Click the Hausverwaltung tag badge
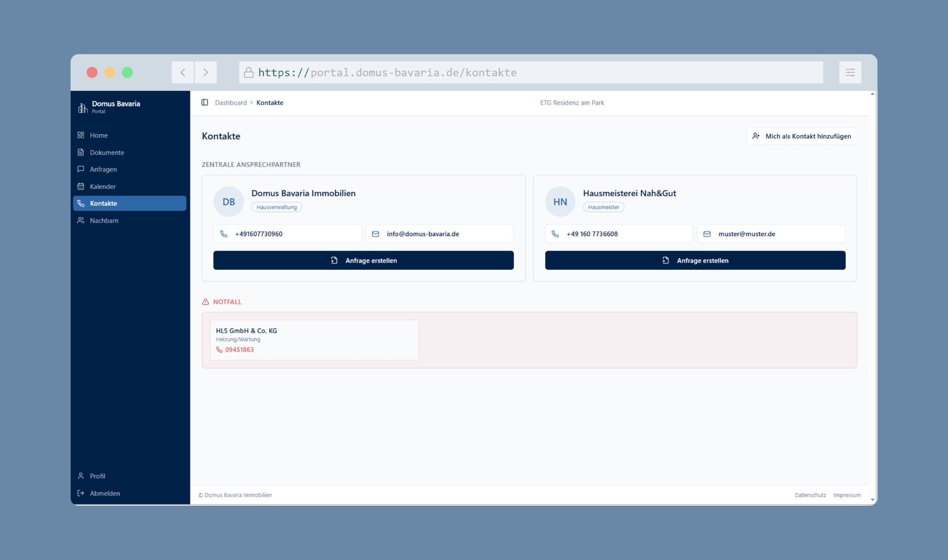 click(277, 207)
